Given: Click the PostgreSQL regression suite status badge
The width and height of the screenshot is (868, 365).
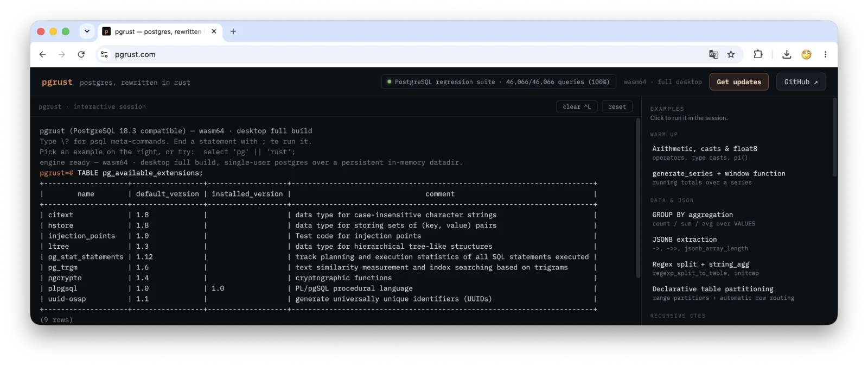Looking at the screenshot, I should 499,82.
